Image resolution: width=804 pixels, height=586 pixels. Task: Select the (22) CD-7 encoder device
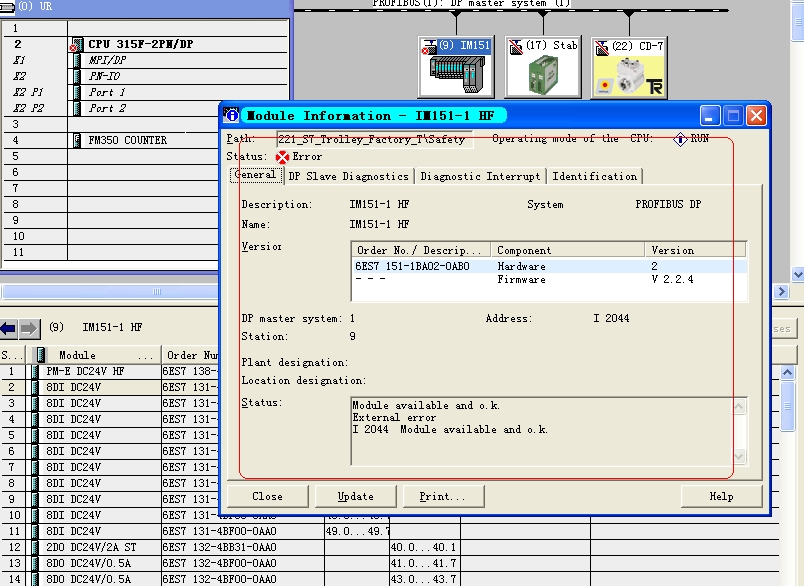[629, 68]
